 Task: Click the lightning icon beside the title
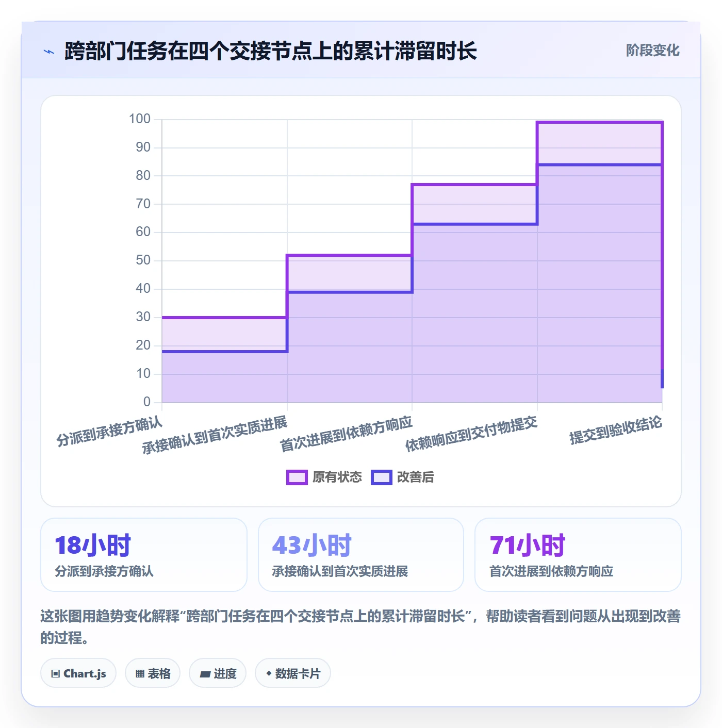click(x=49, y=52)
